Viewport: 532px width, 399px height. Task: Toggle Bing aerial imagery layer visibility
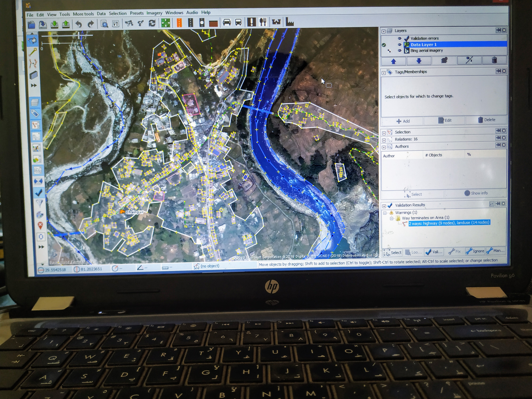coord(400,51)
